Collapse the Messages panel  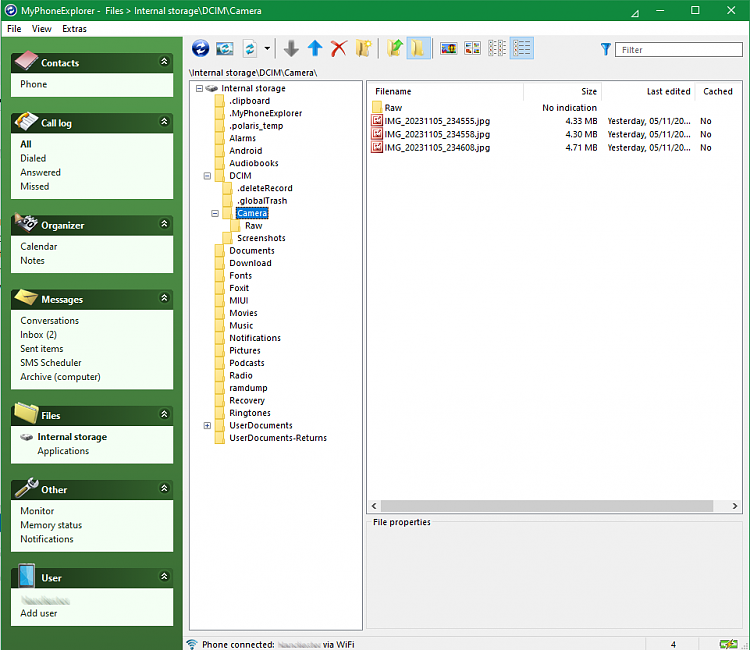164,298
